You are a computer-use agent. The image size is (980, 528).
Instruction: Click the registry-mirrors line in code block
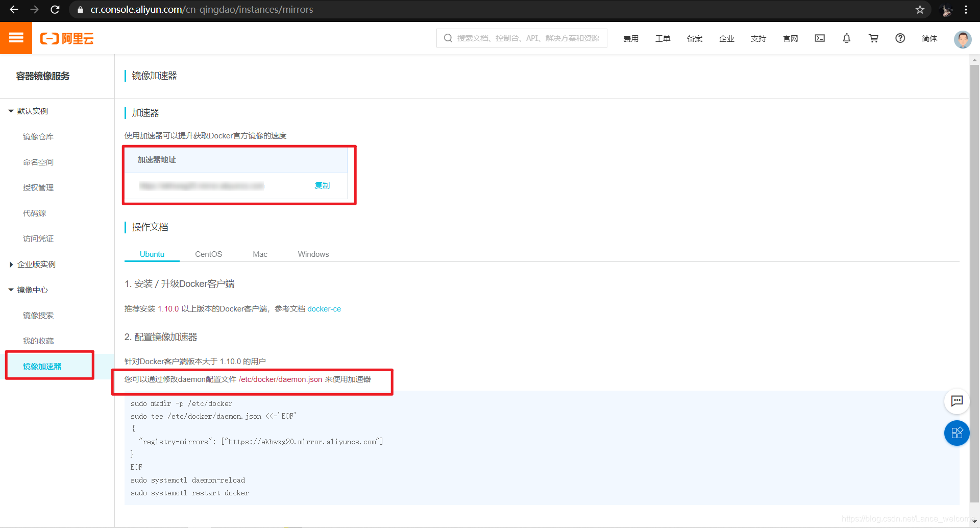(261, 442)
